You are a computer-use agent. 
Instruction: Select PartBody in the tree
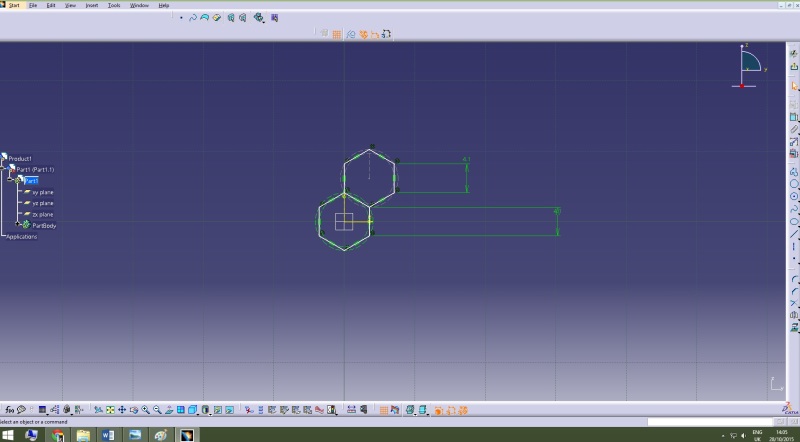(x=44, y=226)
